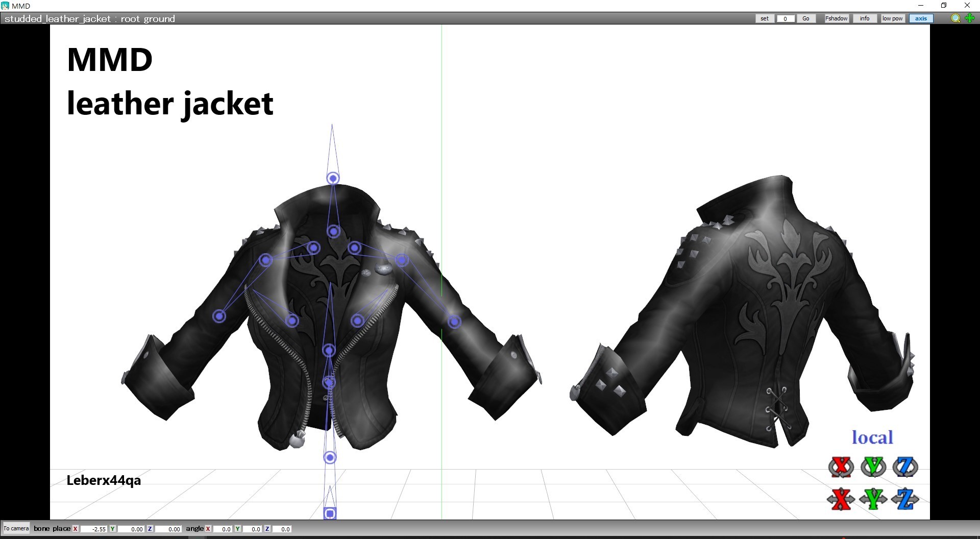The image size is (980, 539).
Task: Click the MMD icon in the title bar
Action: (5, 6)
